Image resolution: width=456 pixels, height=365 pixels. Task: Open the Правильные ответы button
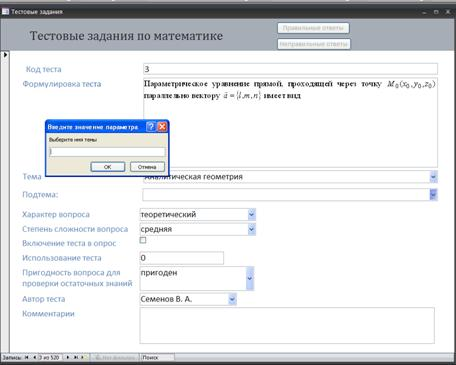[x=313, y=28]
